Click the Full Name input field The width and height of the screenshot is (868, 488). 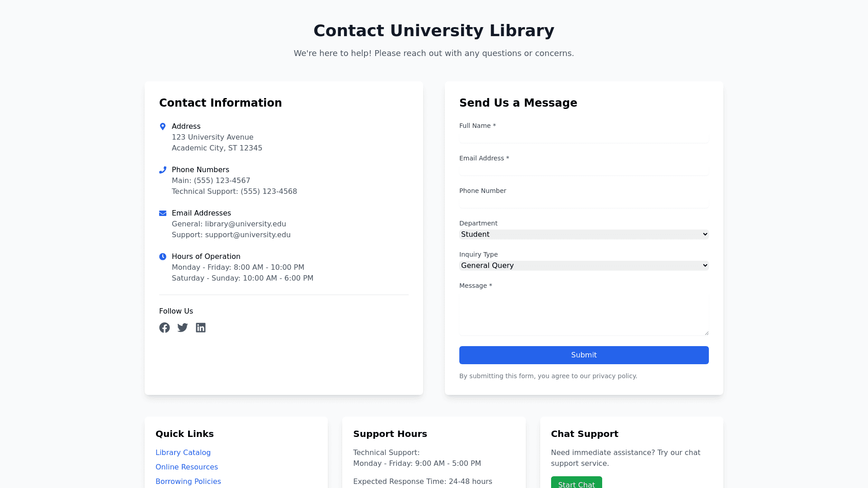[584, 137]
